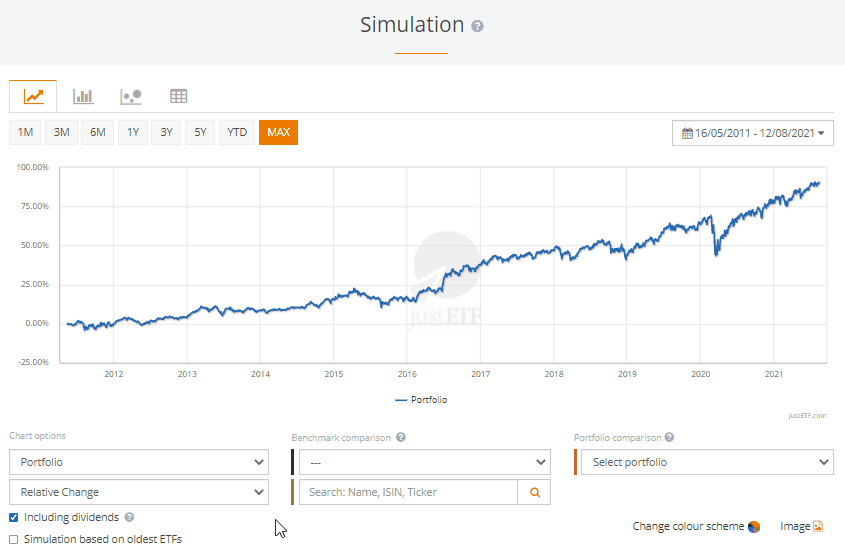
Task: Click the Image export link
Action: coord(801,526)
